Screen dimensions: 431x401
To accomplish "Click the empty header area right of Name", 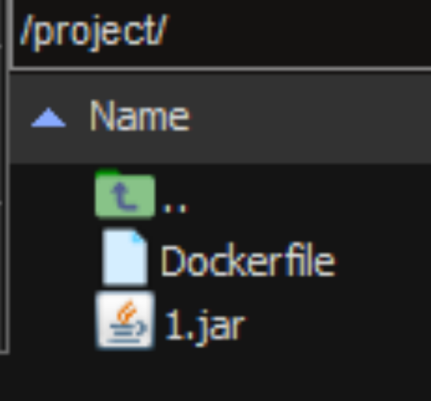I will tap(310, 117).
